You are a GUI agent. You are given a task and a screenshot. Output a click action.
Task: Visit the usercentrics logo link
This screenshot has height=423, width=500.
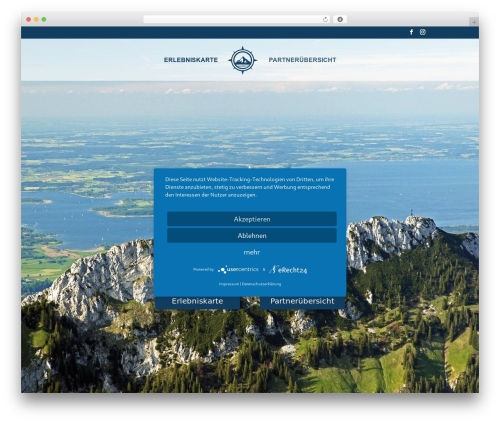[x=238, y=269]
